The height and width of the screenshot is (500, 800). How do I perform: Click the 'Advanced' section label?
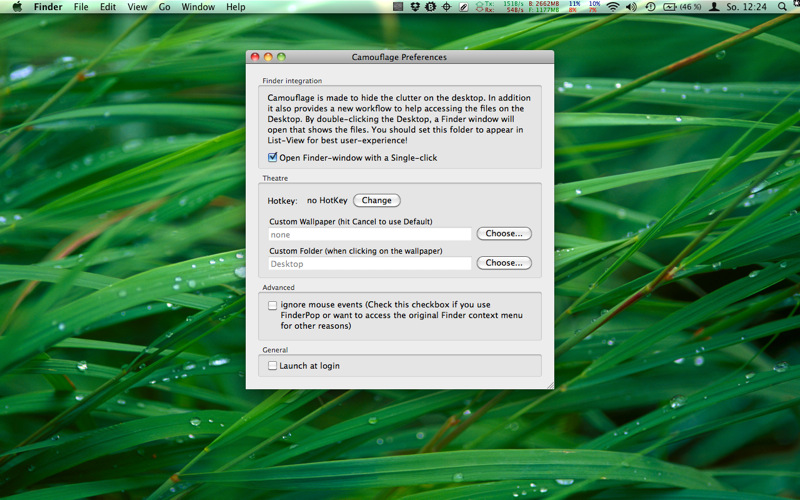279,287
